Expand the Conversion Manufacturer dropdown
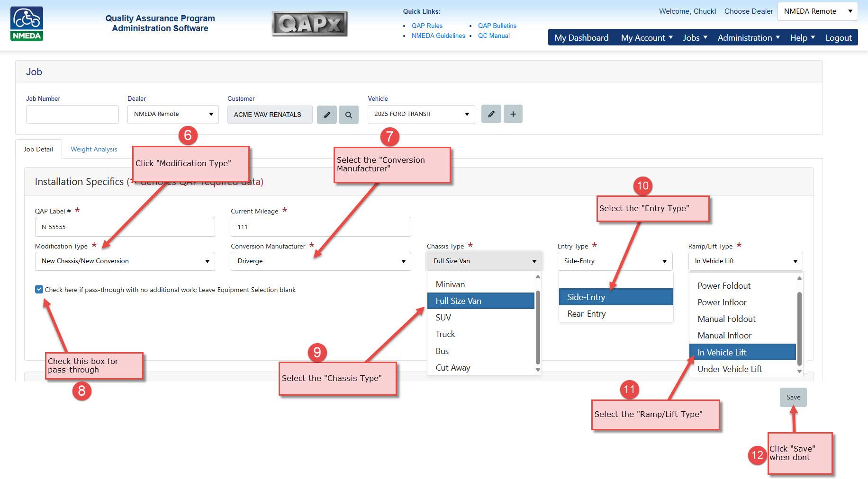This screenshot has height=479, width=868. (x=321, y=261)
